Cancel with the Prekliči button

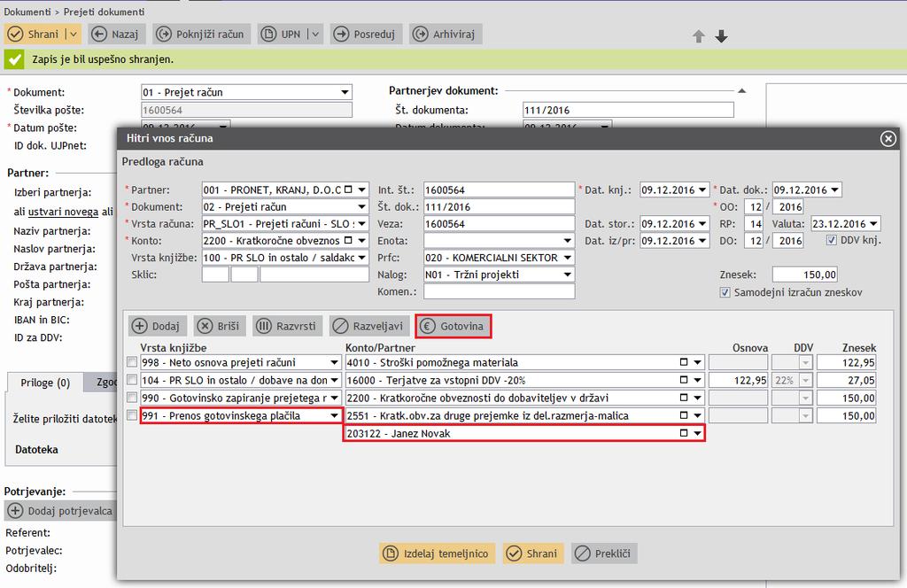pyautogui.click(x=604, y=553)
